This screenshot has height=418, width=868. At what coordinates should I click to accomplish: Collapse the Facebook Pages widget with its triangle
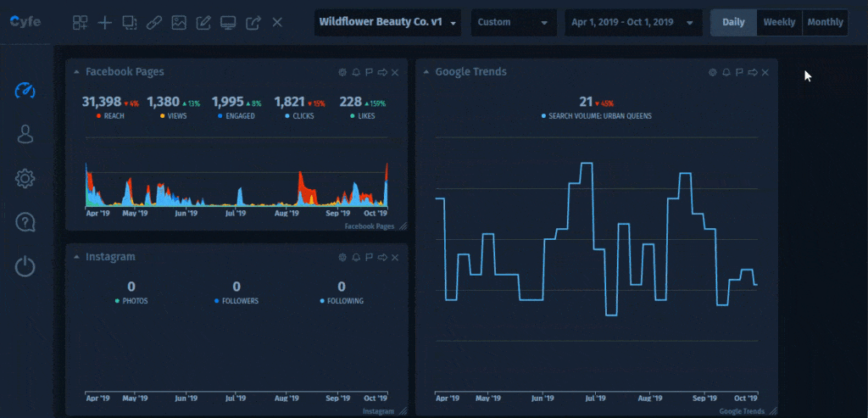tap(75, 72)
